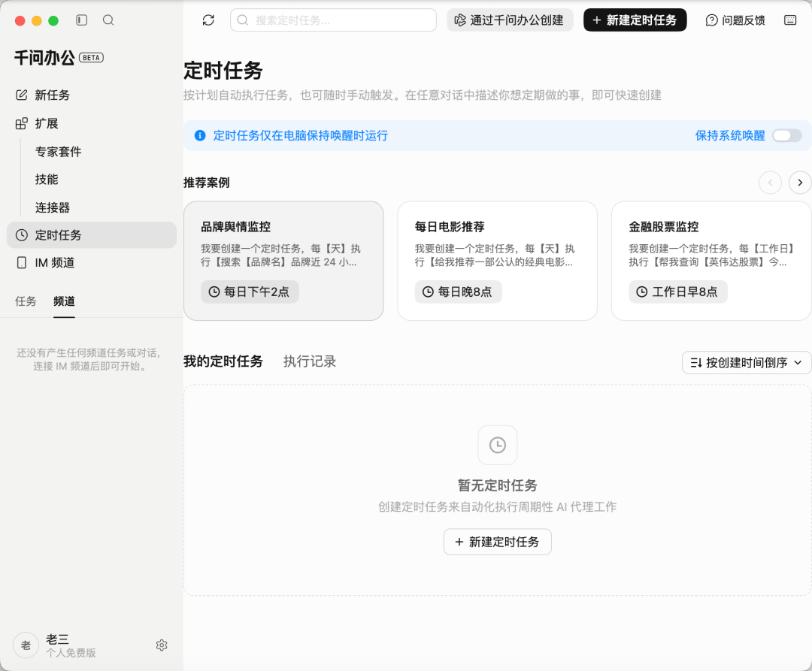Screen dimensions: 812x671
Task: Select 我的定时任务 tab
Action: (223, 361)
